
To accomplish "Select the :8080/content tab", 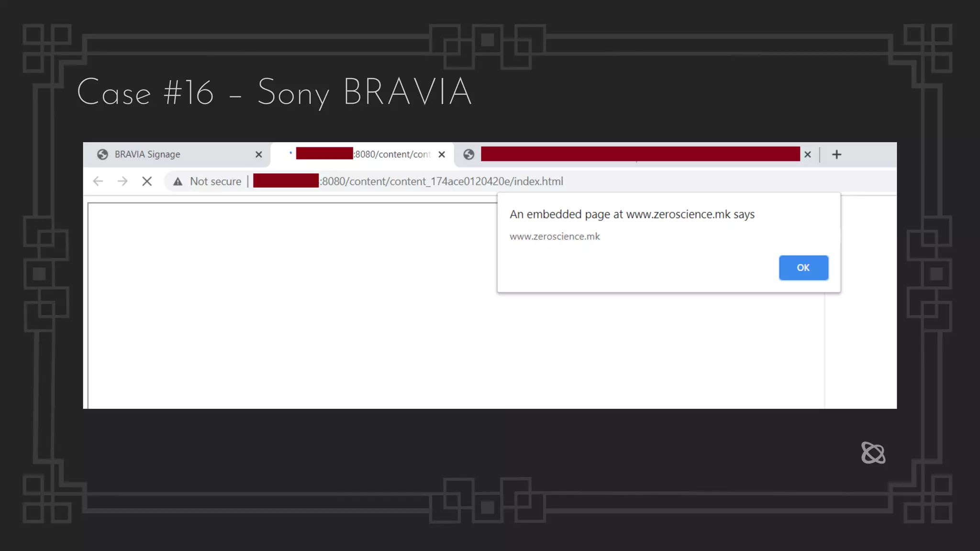I will point(362,154).
